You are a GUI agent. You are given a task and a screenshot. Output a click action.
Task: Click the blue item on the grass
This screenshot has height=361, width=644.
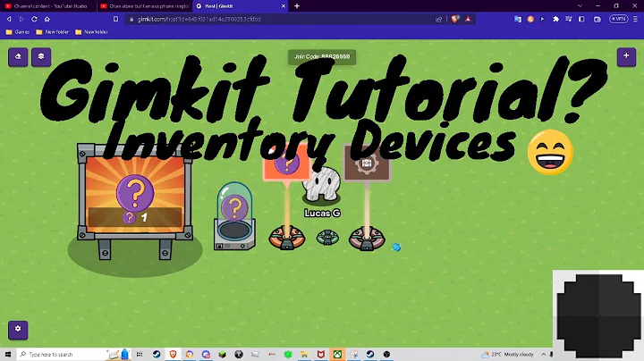(x=396, y=247)
